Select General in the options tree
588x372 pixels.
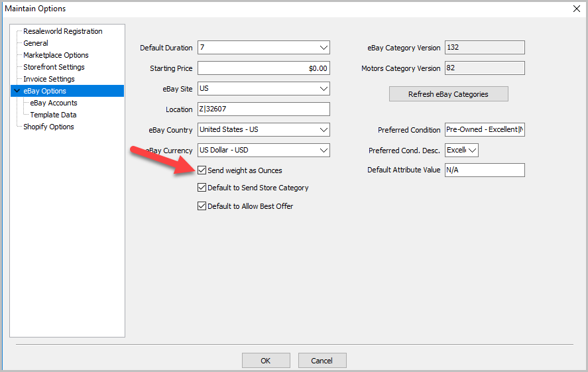point(36,43)
